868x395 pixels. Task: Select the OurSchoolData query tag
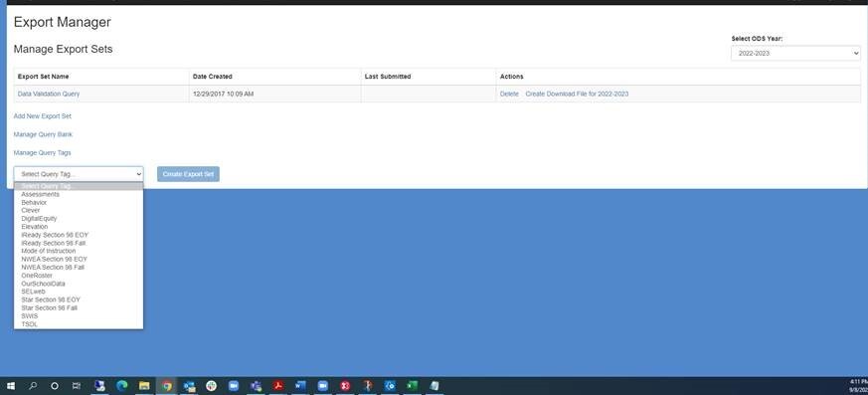pos(79,284)
